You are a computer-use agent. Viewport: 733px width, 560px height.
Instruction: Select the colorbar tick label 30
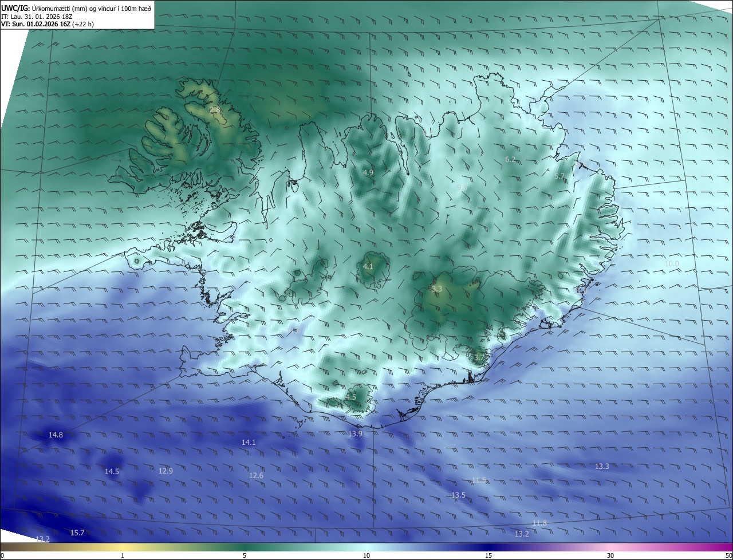coord(610,555)
